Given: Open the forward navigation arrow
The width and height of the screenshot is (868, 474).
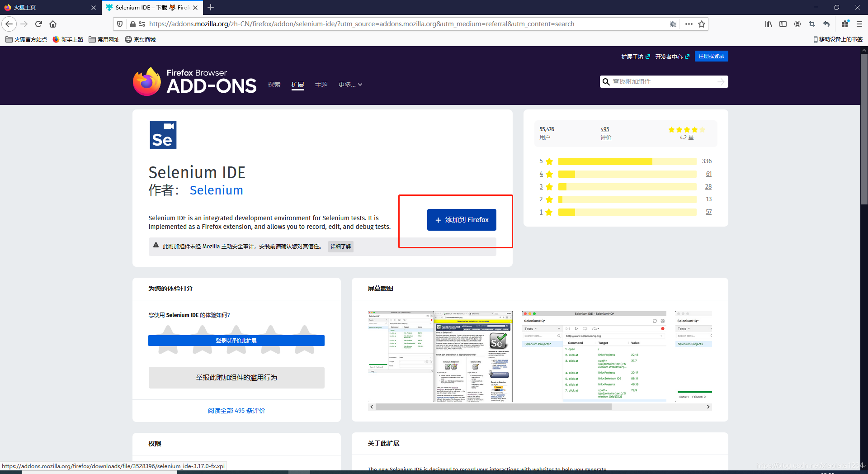Looking at the screenshot, I should [x=24, y=24].
